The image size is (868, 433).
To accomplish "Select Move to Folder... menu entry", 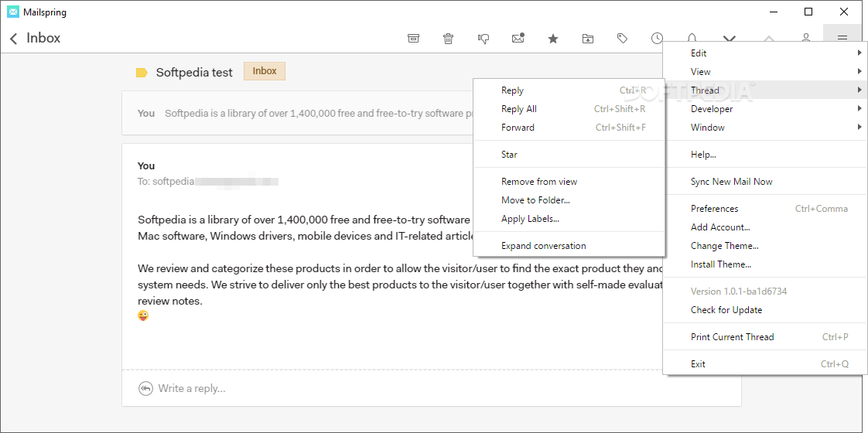I will (569, 199).
